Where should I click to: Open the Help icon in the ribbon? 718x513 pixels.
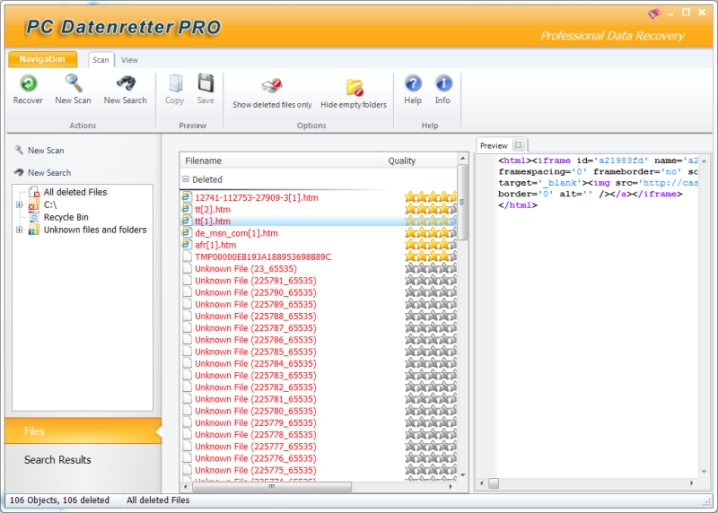412,87
